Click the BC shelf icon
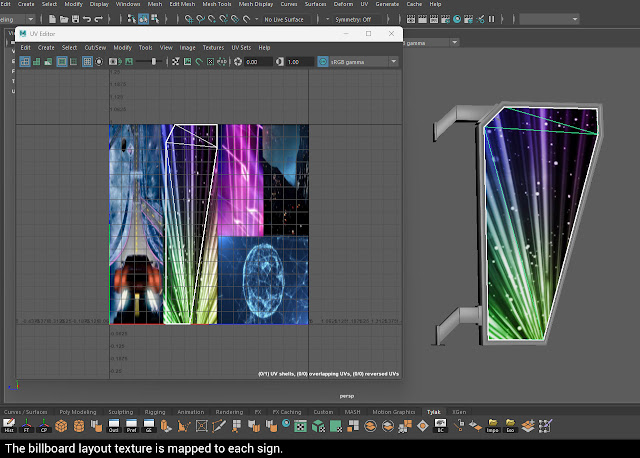The width and height of the screenshot is (640, 458). 440,427
